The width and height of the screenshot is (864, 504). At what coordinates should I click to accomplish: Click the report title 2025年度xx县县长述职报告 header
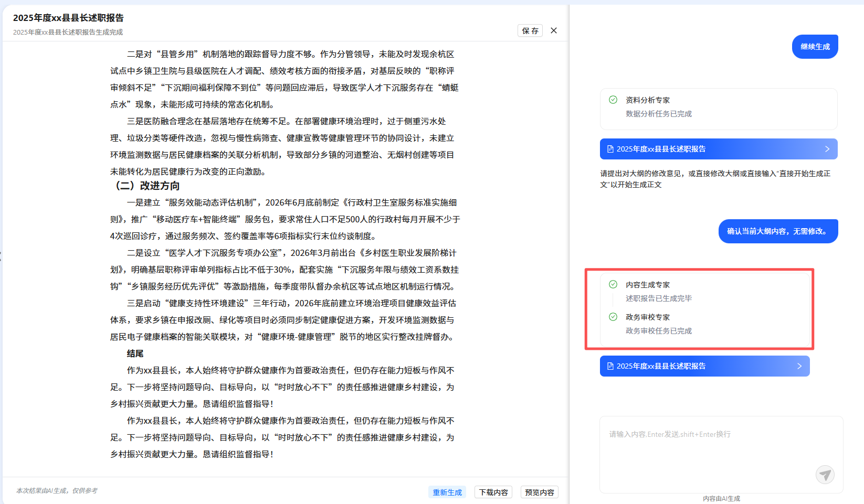tap(68, 18)
